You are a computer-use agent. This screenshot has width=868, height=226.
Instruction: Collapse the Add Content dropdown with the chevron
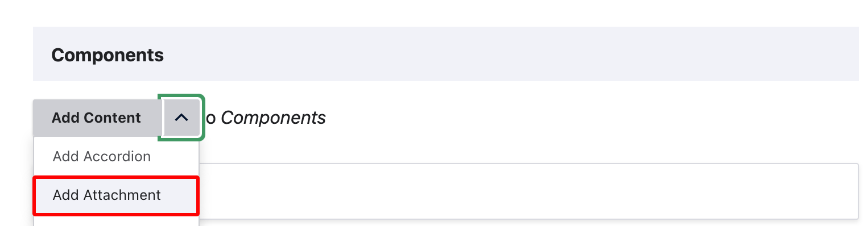[x=181, y=118]
